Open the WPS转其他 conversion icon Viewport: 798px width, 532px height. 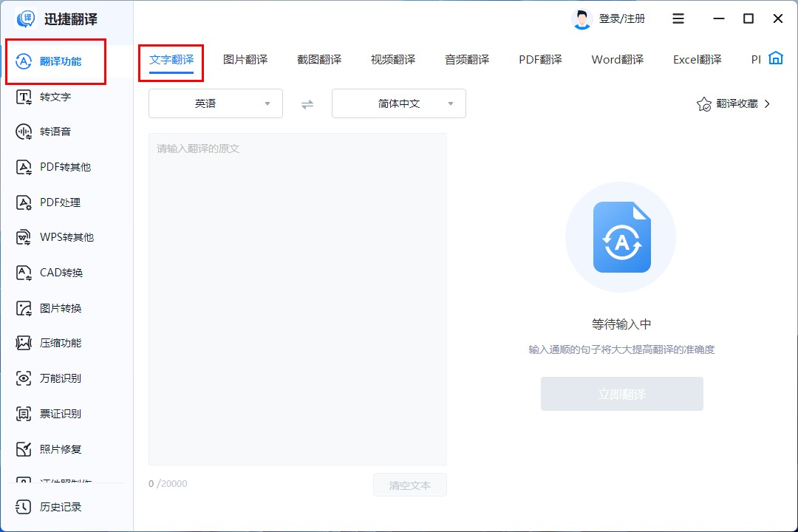click(x=24, y=237)
